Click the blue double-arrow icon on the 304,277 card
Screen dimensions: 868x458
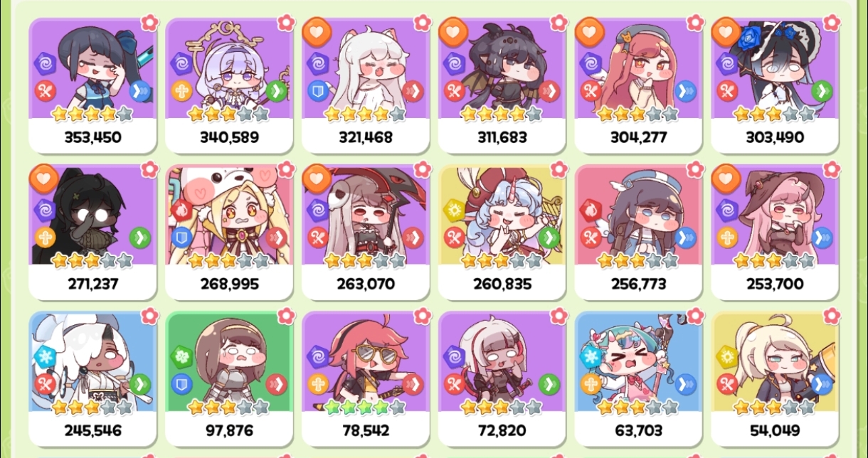(685, 91)
